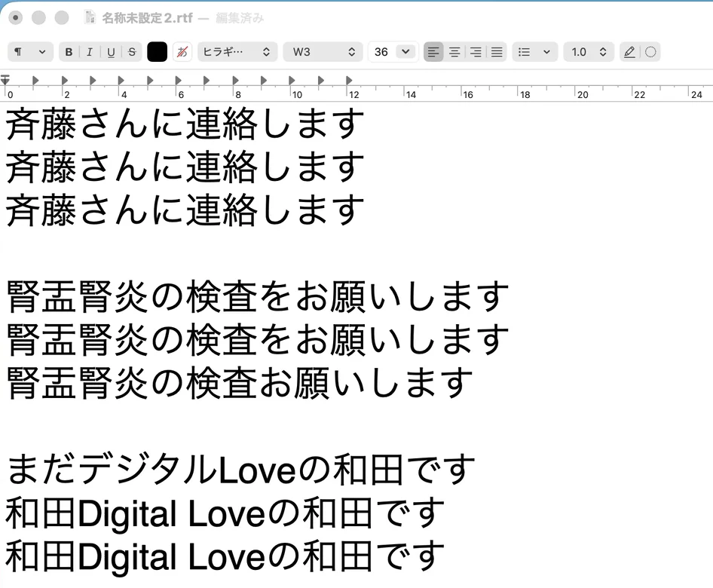
Task: Open the black text color swatch
Action: pos(158,52)
